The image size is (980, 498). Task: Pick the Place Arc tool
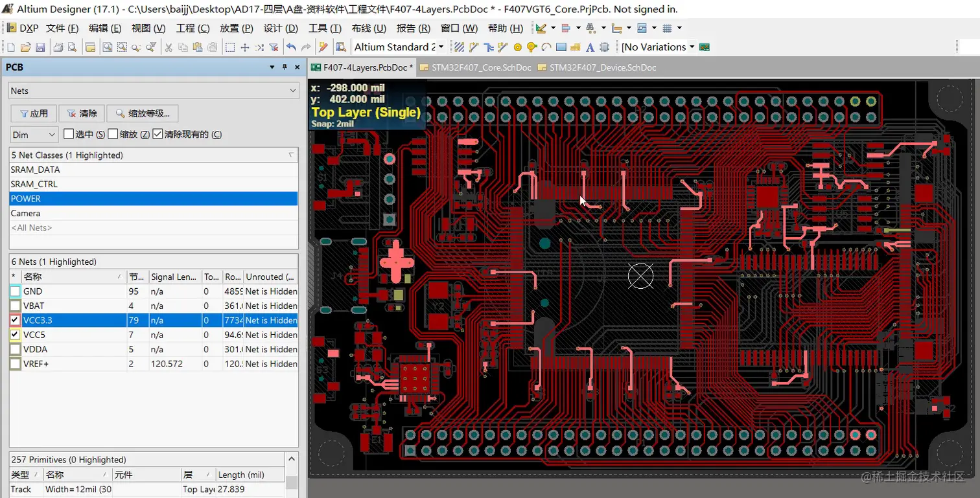546,47
